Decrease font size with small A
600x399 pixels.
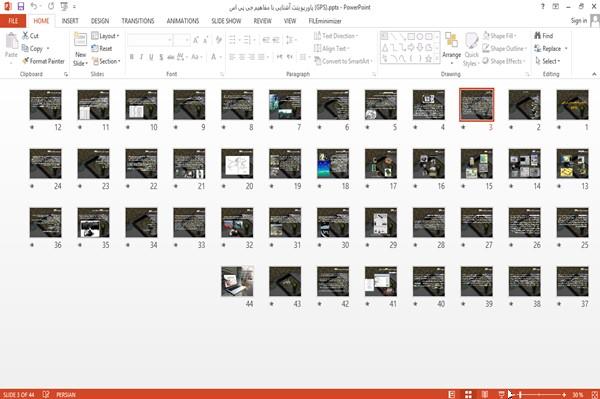(205, 40)
